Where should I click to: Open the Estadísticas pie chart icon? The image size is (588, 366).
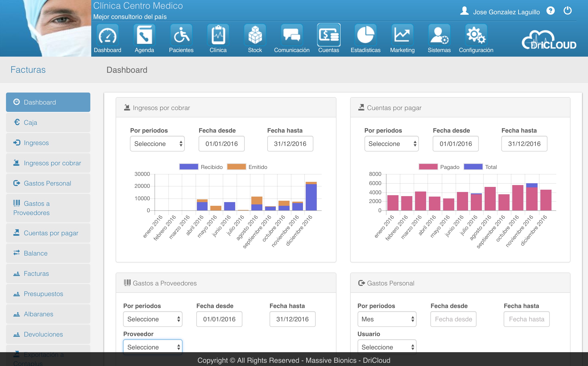365,35
